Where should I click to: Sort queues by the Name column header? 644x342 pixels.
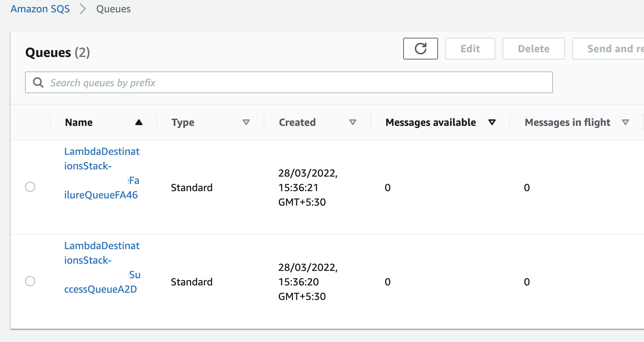(x=79, y=122)
